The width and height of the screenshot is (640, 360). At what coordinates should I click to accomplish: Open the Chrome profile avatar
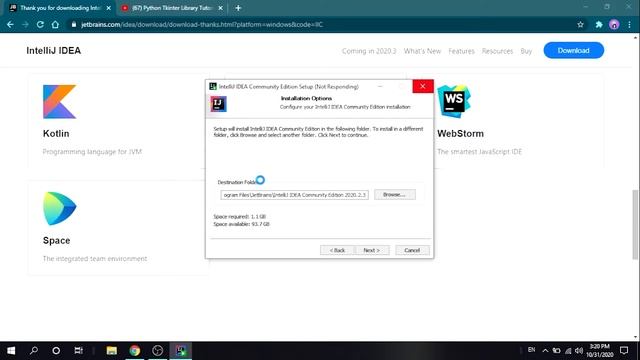(x=614, y=24)
